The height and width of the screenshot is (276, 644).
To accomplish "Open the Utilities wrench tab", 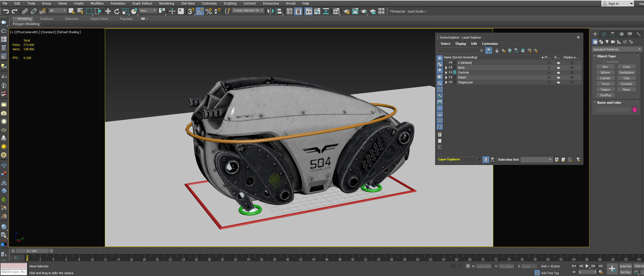I will pyautogui.click(x=639, y=34).
